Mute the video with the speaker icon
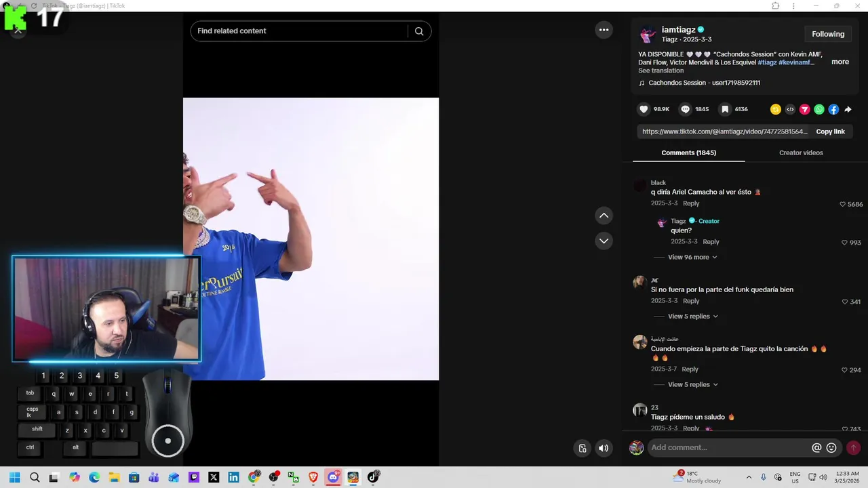Screen dimensions: 868x488 point(604,448)
